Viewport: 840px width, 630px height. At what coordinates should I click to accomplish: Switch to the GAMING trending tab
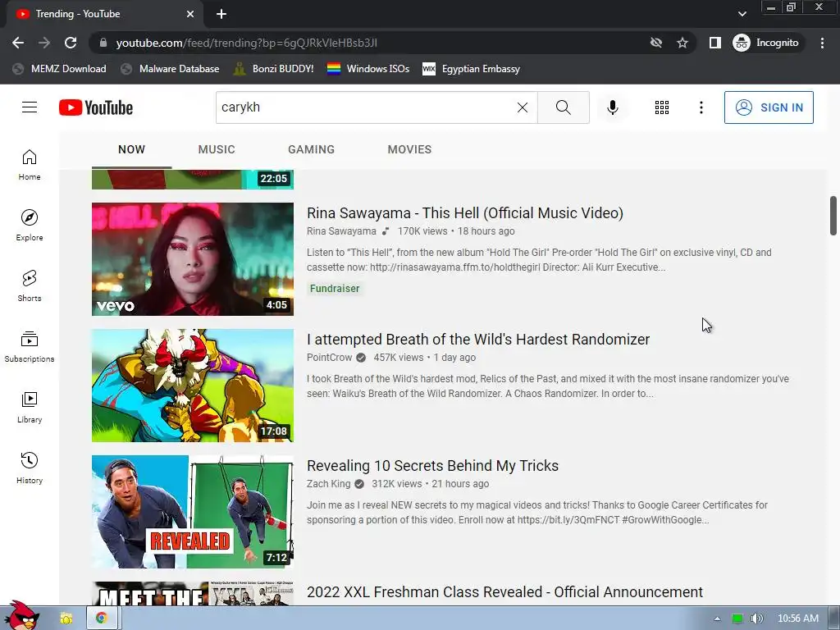311,149
